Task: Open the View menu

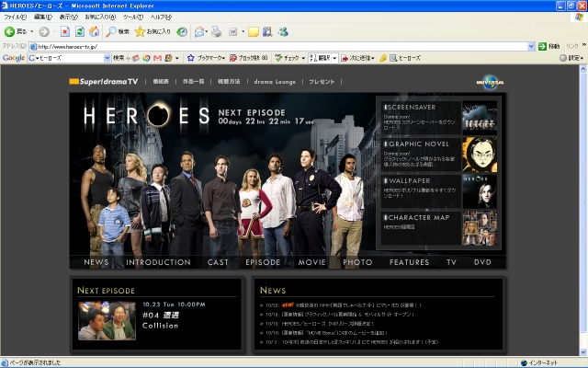Action: click(x=68, y=17)
